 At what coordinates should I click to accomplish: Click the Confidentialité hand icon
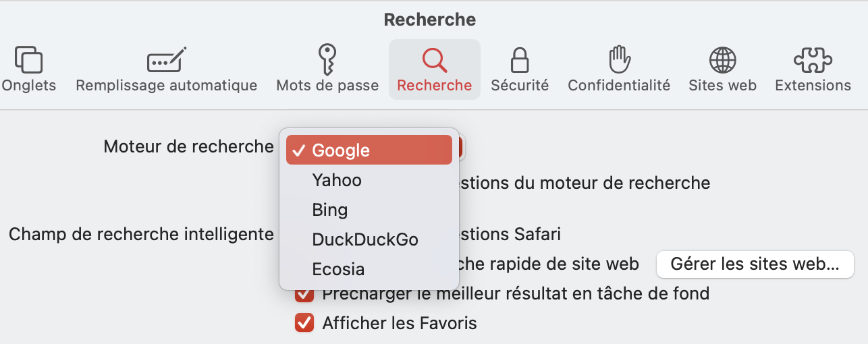[619, 60]
